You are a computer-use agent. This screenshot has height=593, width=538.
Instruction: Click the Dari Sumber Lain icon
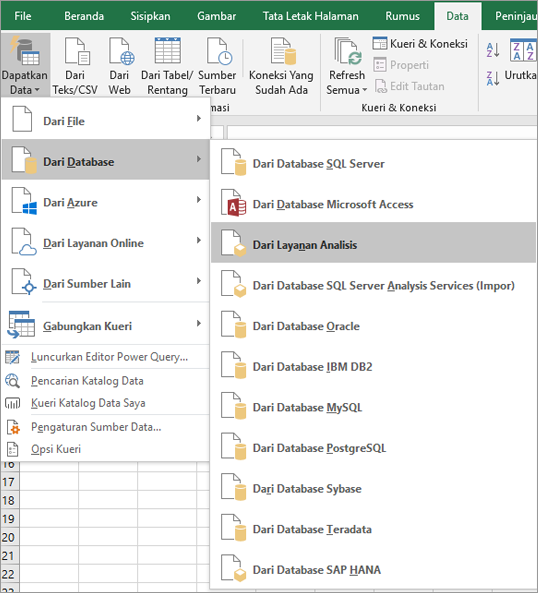24,282
